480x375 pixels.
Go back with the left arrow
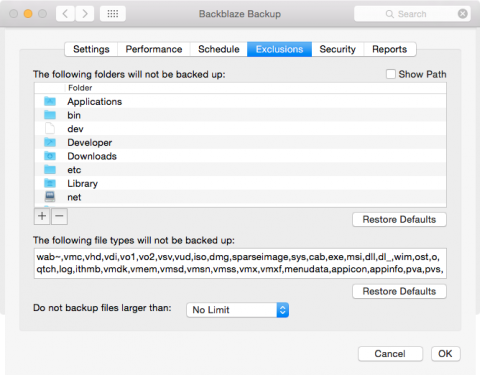point(65,14)
